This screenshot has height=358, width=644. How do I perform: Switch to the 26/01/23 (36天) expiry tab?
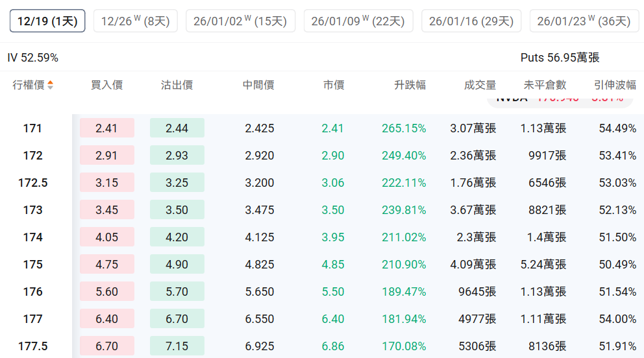584,21
